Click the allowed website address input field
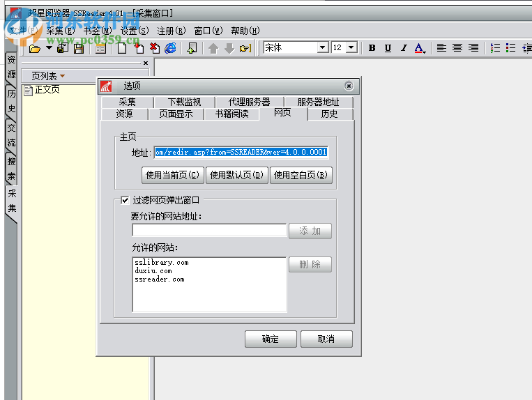This screenshot has width=532, height=400. 209,230
